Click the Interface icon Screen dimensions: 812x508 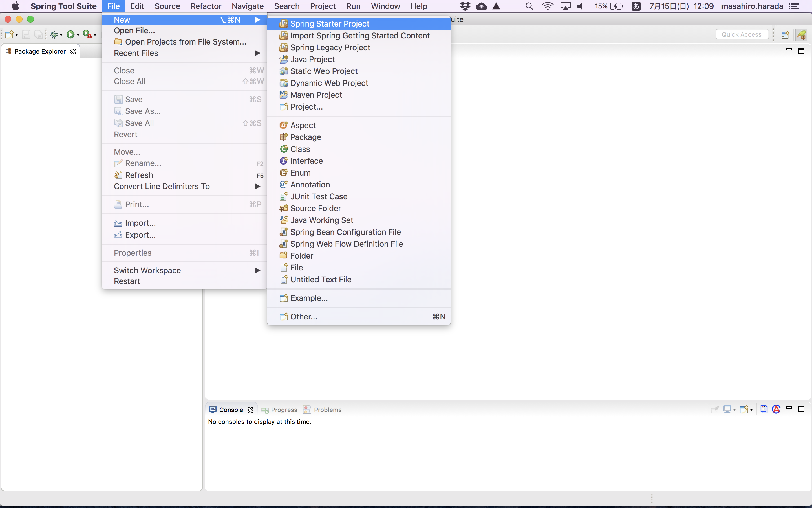click(284, 161)
